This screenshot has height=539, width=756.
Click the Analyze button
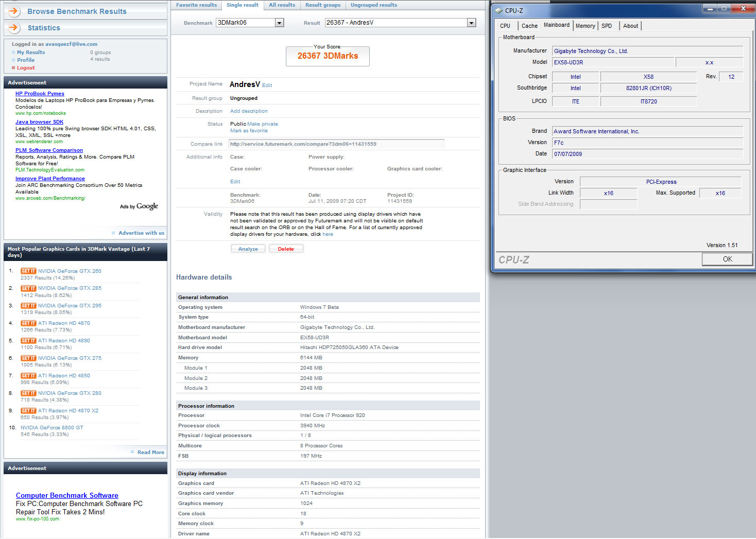(x=248, y=249)
